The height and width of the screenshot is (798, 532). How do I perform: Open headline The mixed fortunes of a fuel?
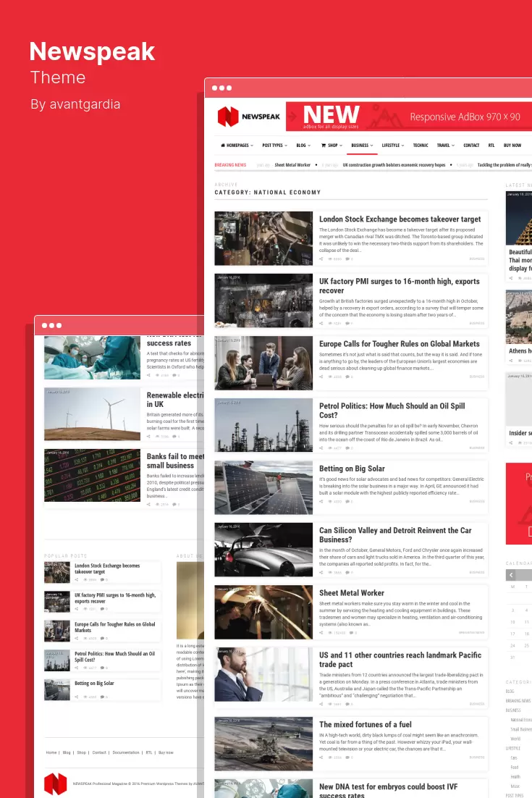[x=366, y=725]
